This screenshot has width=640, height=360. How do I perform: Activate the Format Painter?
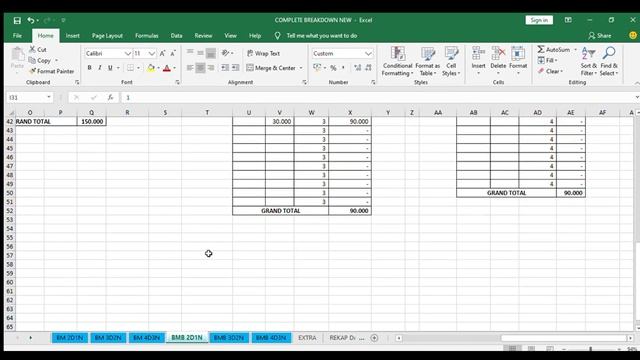point(51,71)
